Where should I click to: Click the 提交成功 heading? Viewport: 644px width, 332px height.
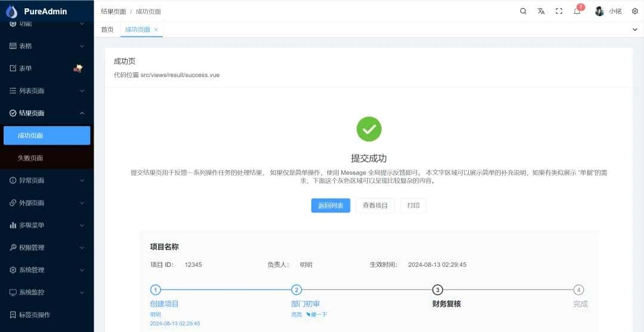point(369,158)
